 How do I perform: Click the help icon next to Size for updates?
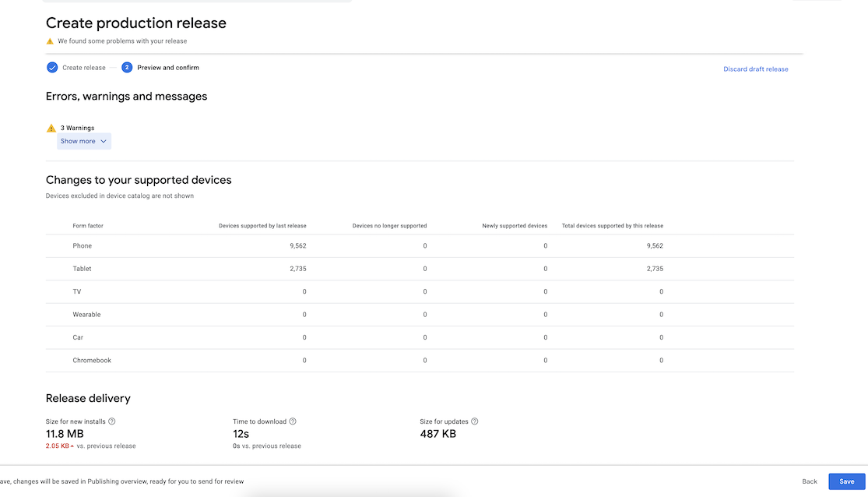coord(474,421)
